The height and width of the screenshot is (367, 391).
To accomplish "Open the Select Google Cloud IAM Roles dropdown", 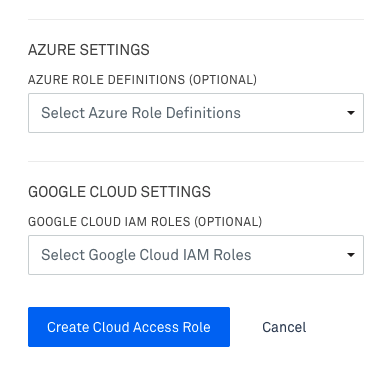I will point(196,255).
